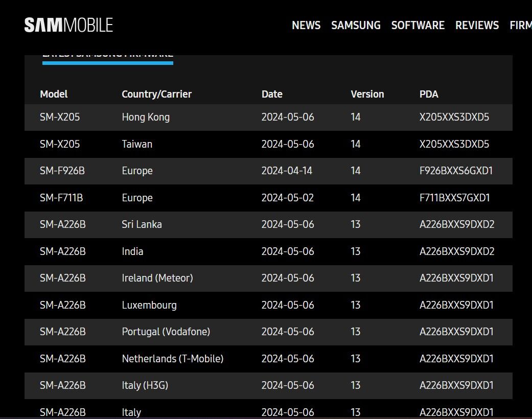The height and width of the screenshot is (419, 532).
Task: Open the SAMSUNG menu item
Action: pyautogui.click(x=356, y=25)
